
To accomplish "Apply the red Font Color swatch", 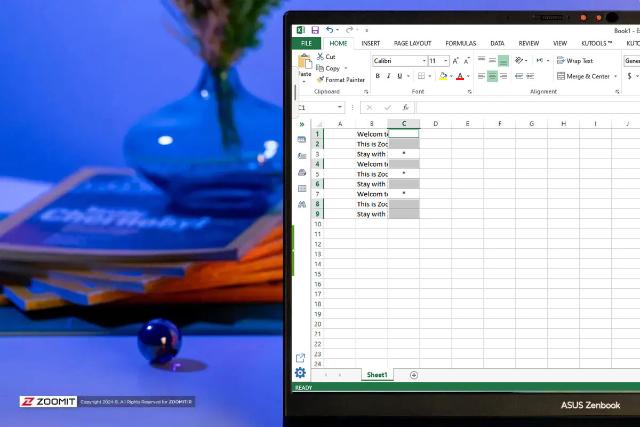I will click(x=460, y=76).
